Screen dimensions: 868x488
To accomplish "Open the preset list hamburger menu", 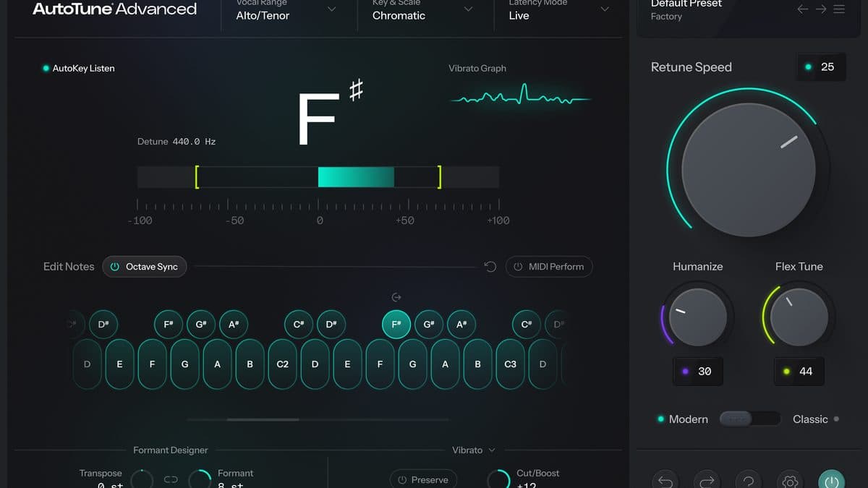I will tap(839, 9).
